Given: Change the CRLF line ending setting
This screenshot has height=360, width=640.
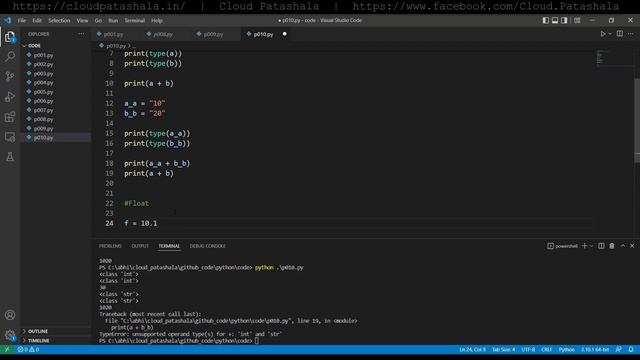Looking at the screenshot, I should (x=547, y=349).
